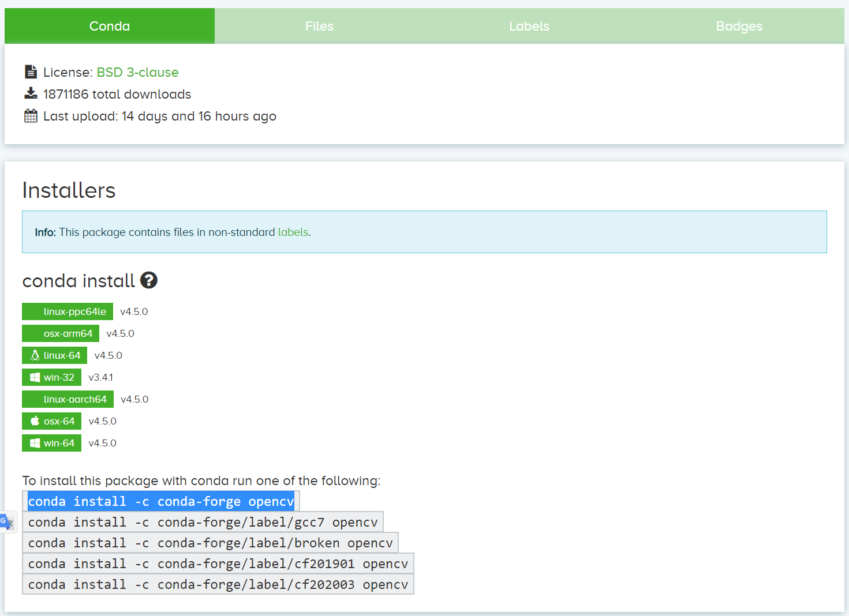
Task: Click the v3.4.1 version next to win-32
Action: pyautogui.click(x=101, y=377)
